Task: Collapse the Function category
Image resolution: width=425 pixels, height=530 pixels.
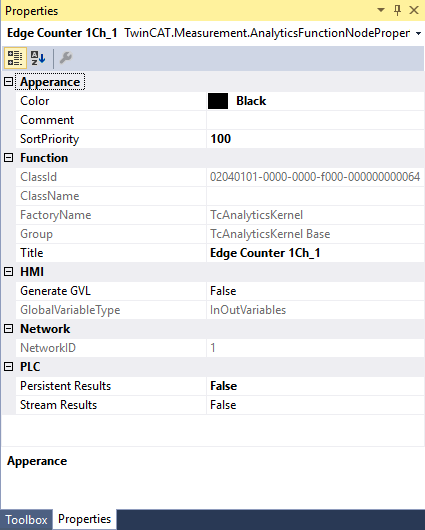Action: (8, 158)
